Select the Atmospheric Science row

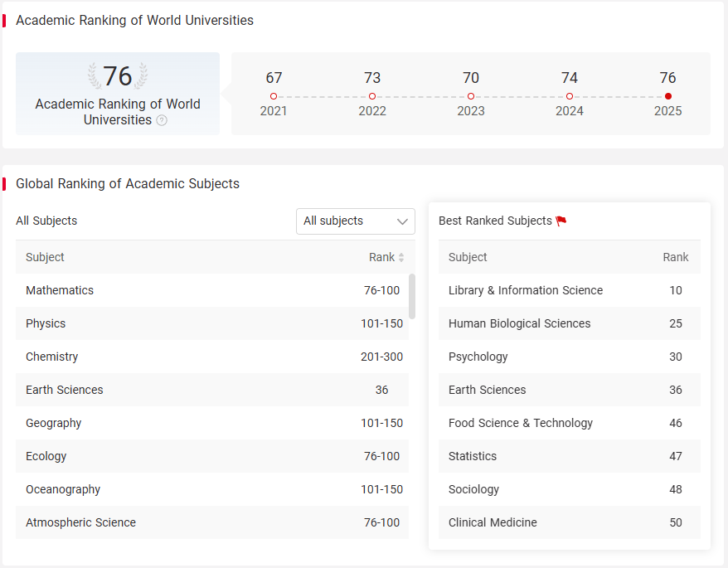click(x=212, y=522)
